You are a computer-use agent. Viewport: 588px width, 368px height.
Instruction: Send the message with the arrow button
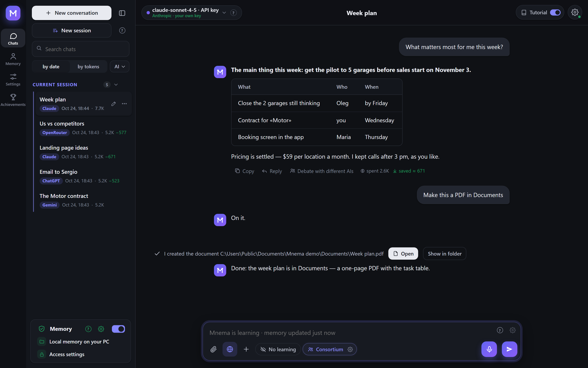coord(509,349)
